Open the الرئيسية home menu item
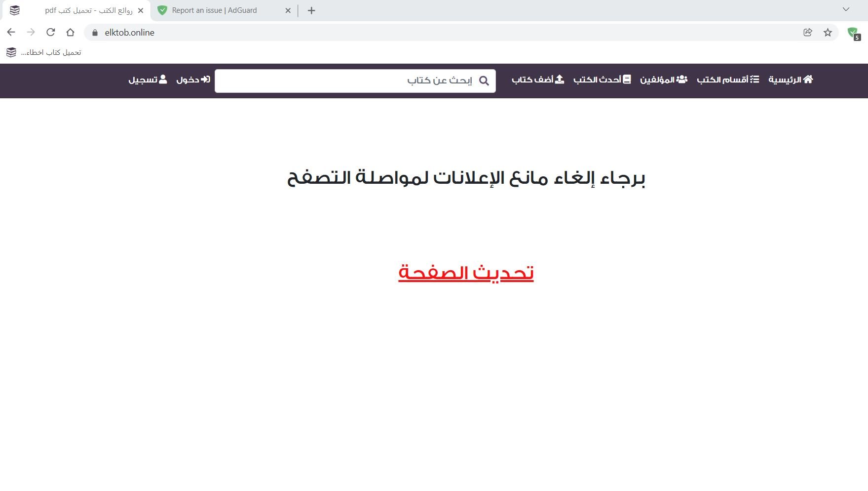 click(x=791, y=80)
